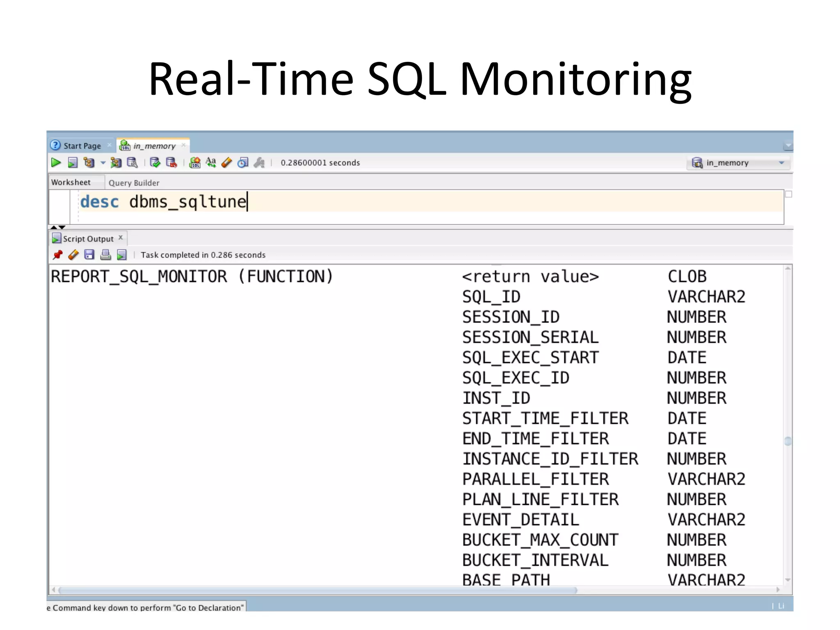Image resolution: width=840 pixels, height=630 pixels.
Task: Click the scroll right arrow in output
Action: [x=778, y=590]
